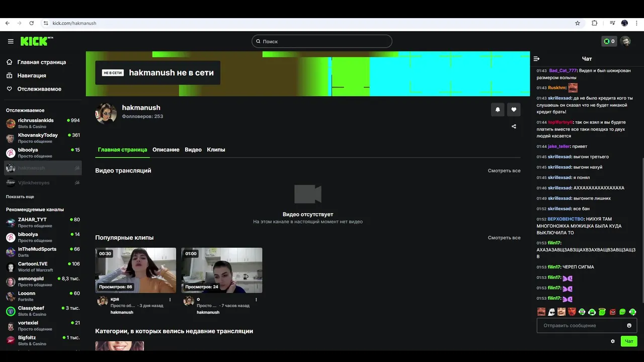Reload the page in the browser
This screenshot has height=362, width=644.
[x=31, y=23]
